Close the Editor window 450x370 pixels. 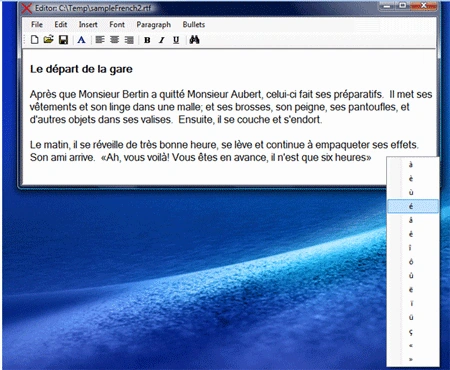point(424,5)
